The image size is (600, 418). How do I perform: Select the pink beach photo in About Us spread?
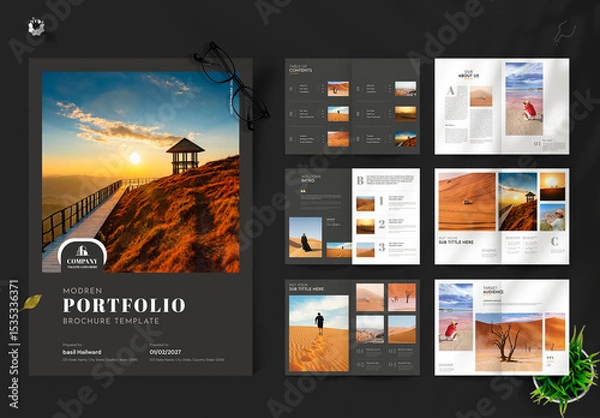(524, 99)
